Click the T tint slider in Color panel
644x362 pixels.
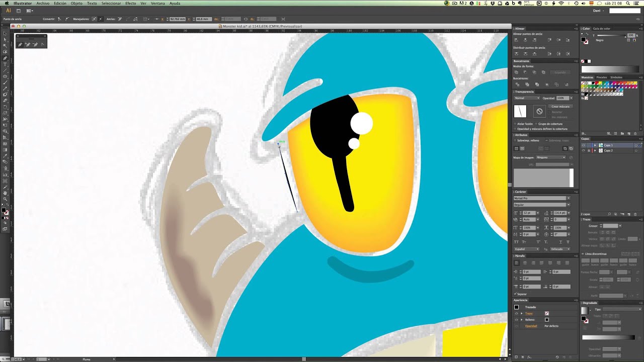(x=611, y=36)
